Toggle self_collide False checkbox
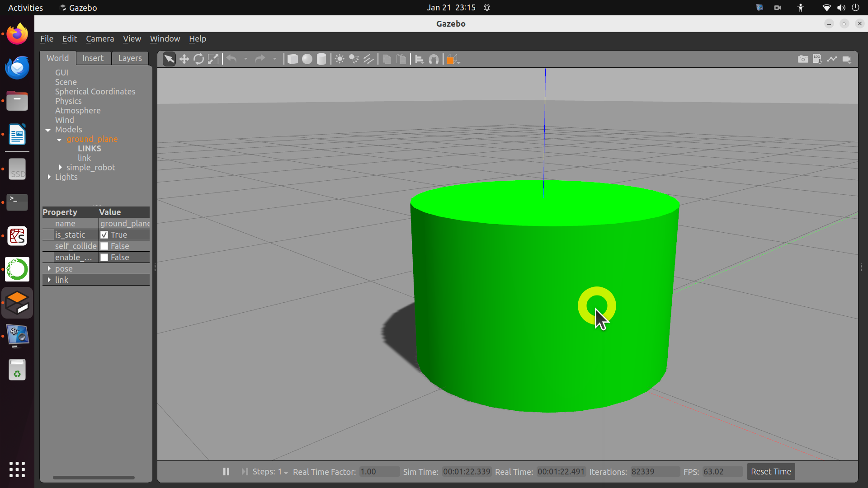This screenshot has width=868, height=488. tap(104, 245)
